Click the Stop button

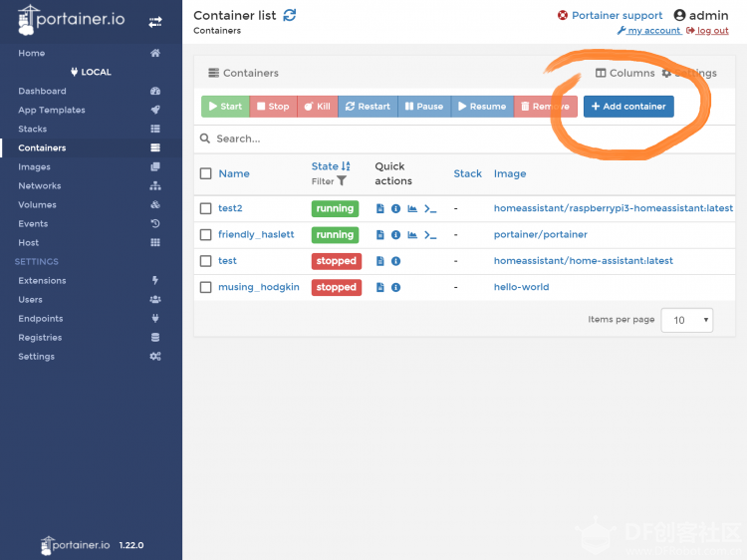274,107
